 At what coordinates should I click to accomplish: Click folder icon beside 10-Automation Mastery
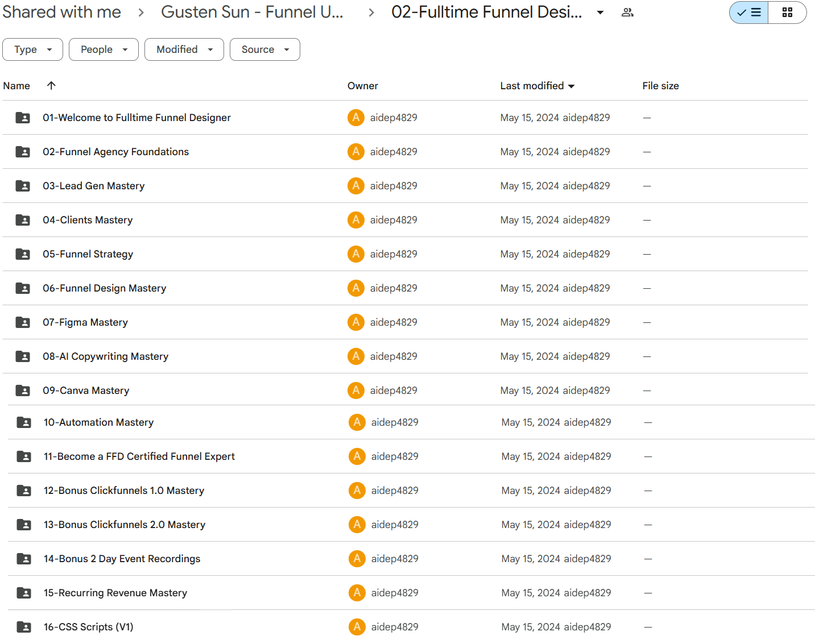click(x=24, y=422)
